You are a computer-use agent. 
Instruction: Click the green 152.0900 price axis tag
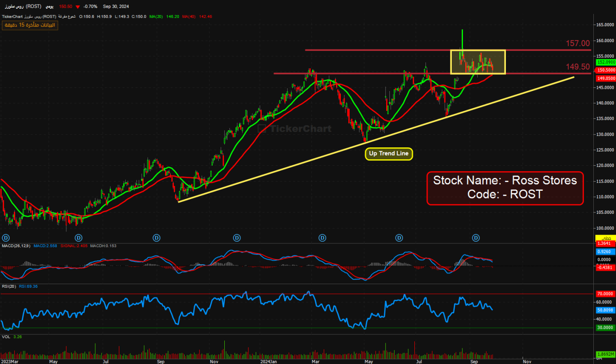(605, 62)
